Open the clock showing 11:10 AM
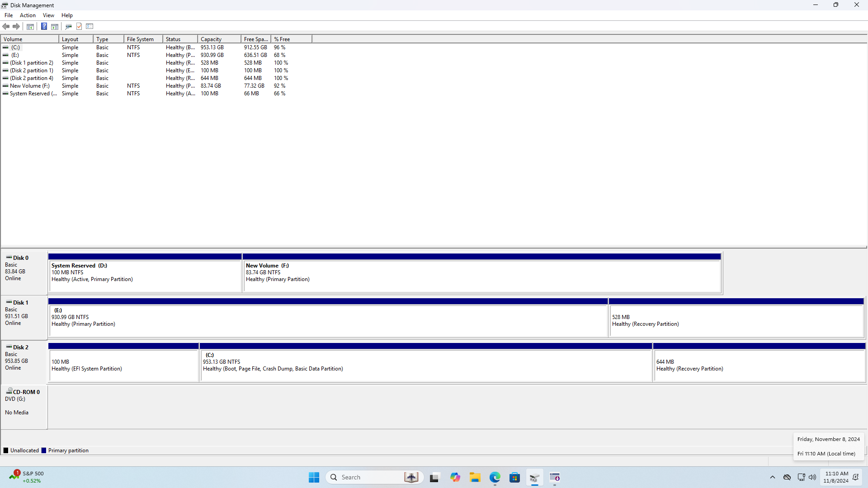 point(836,477)
